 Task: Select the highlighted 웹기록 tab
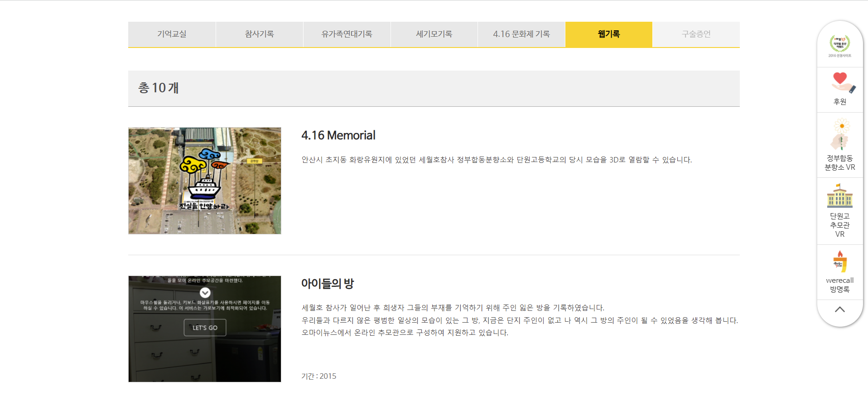pos(608,34)
